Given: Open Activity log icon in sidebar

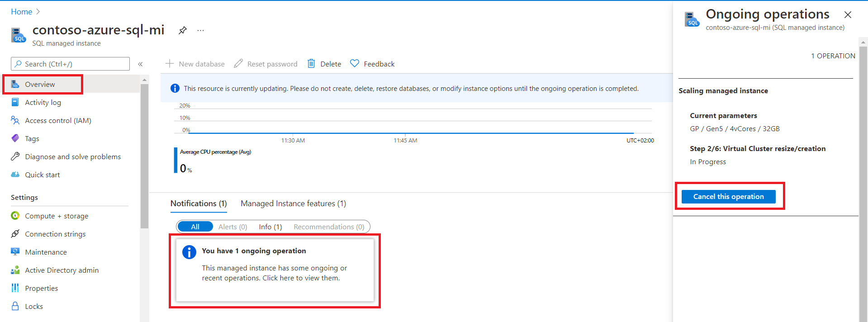Looking at the screenshot, I should tap(15, 102).
